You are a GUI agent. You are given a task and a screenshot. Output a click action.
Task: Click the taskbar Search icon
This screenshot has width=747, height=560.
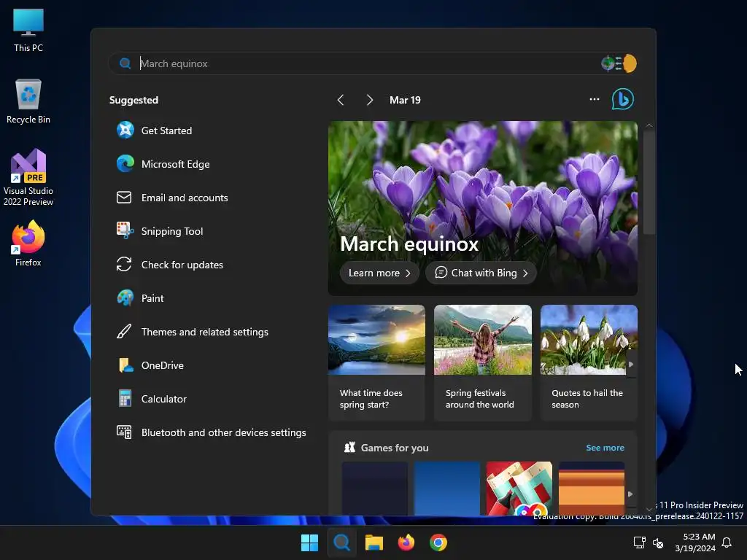tap(341, 542)
